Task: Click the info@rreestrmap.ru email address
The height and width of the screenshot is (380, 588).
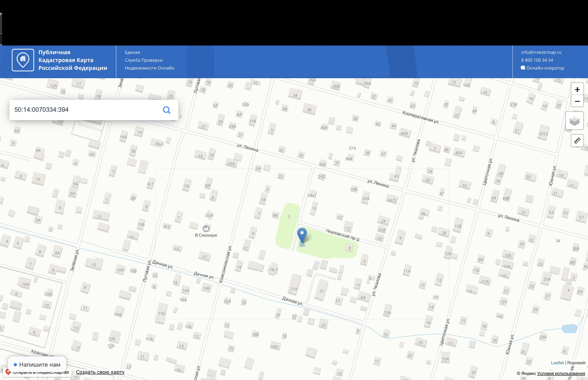Action: coord(541,52)
